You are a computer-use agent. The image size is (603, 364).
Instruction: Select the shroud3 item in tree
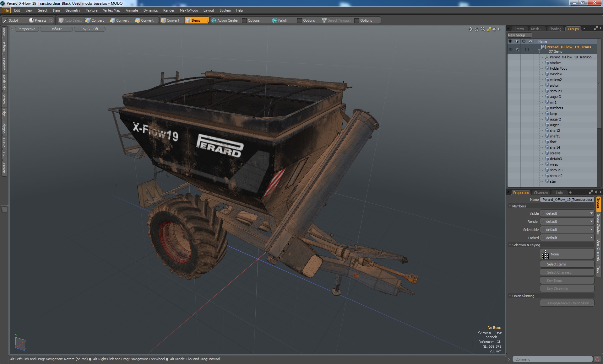[556, 170]
